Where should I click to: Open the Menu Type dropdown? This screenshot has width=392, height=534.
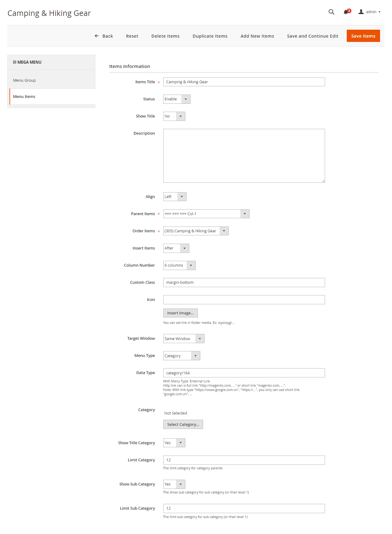click(182, 356)
